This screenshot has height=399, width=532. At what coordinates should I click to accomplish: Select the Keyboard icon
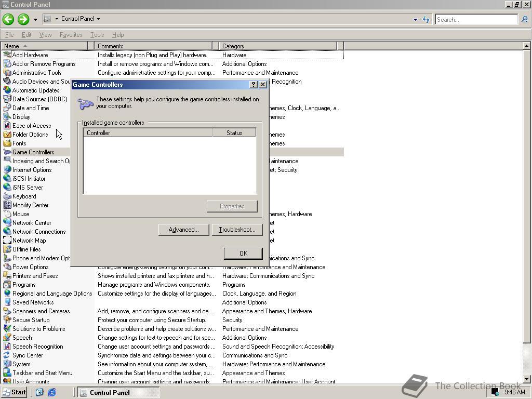point(7,196)
